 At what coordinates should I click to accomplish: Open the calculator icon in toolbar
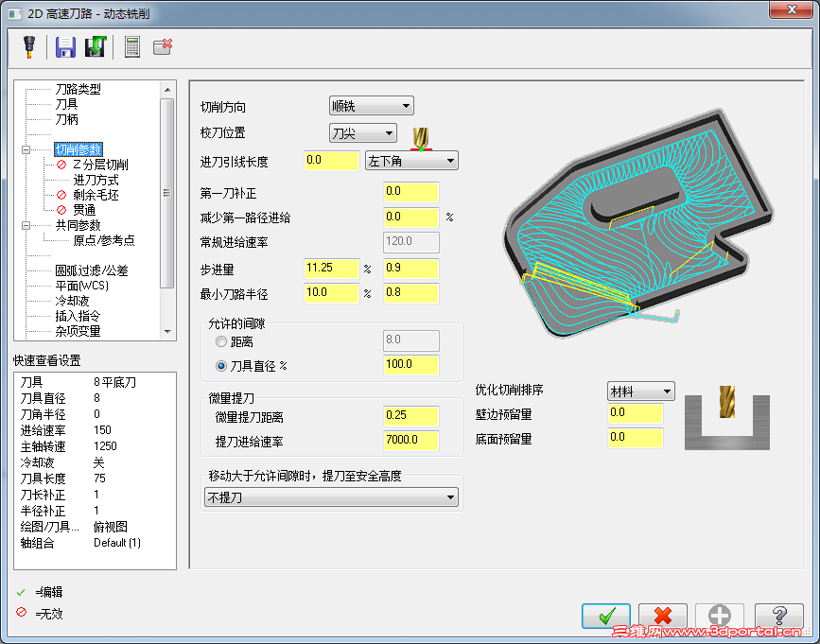[x=132, y=47]
